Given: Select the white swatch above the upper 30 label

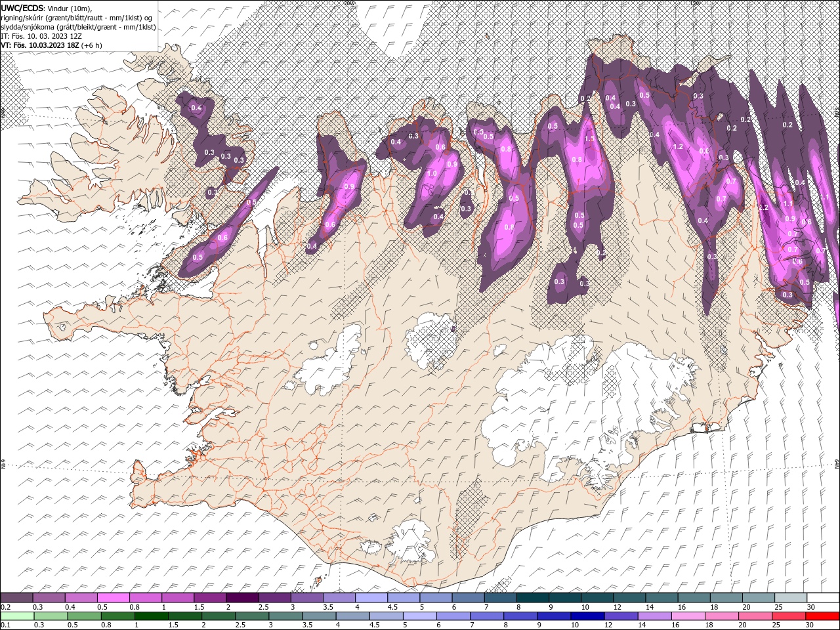Looking at the screenshot, I should coord(822,598).
